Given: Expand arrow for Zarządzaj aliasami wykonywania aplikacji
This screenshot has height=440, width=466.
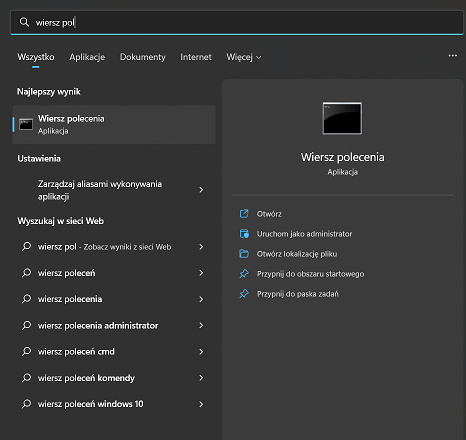Looking at the screenshot, I should click(201, 190).
